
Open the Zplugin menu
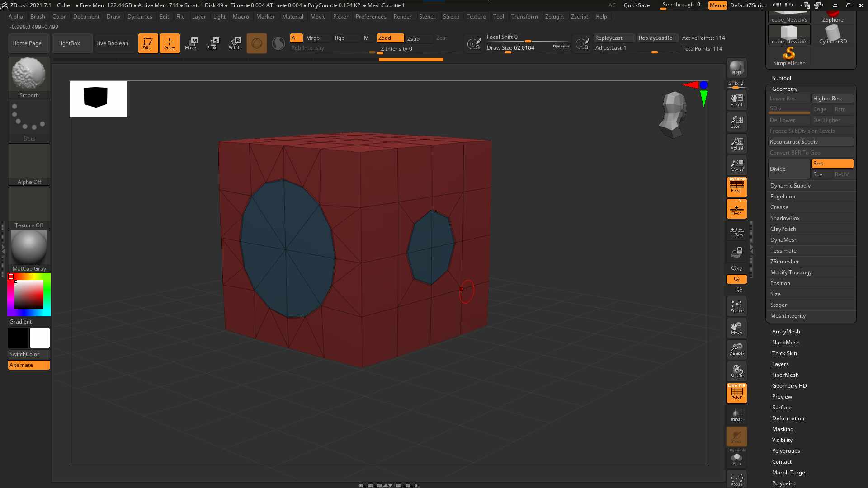554,17
